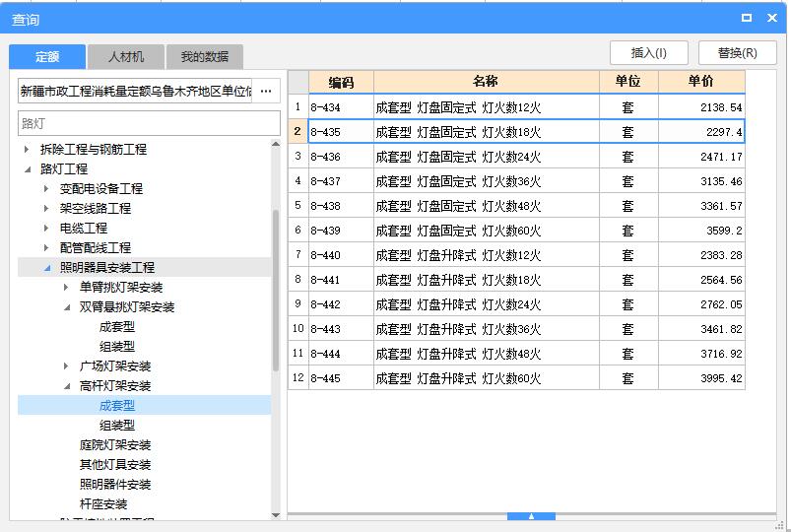Click the 名称 column header
This screenshot has width=791, height=532.
point(487,82)
